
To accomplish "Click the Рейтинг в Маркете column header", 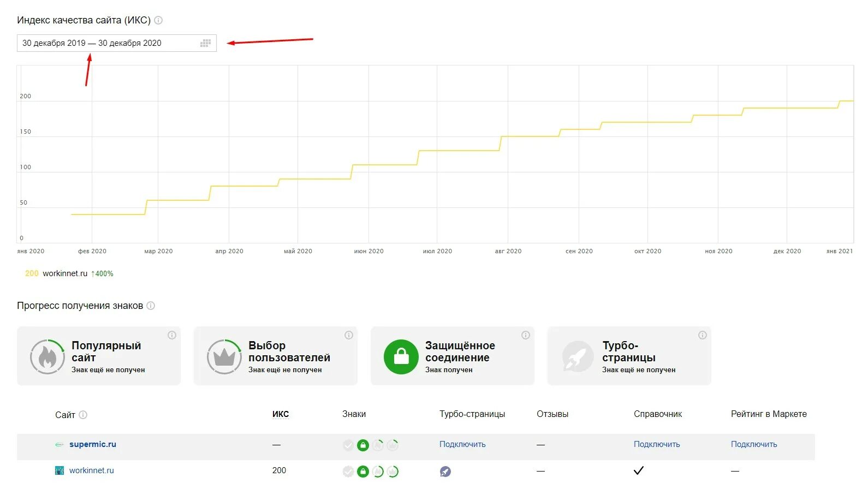I will (769, 414).
